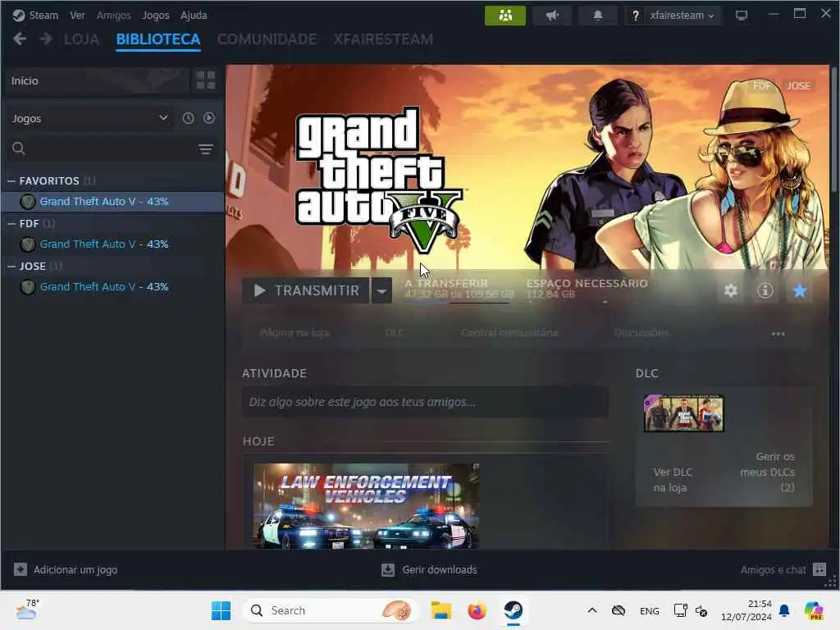
Task: Open the Copilot icon in taskbar
Action: [814, 610]
